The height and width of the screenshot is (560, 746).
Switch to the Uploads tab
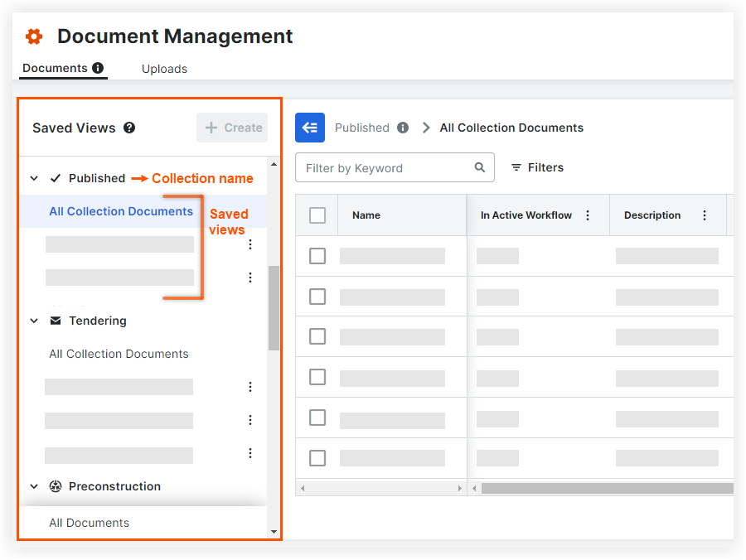coord(164,69)
